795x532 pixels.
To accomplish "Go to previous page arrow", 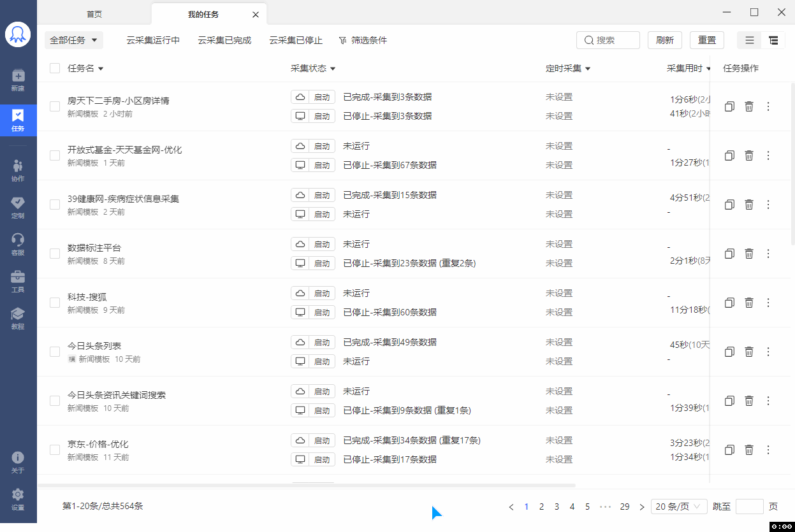I will pyautogui.click(x=511, y=507).
